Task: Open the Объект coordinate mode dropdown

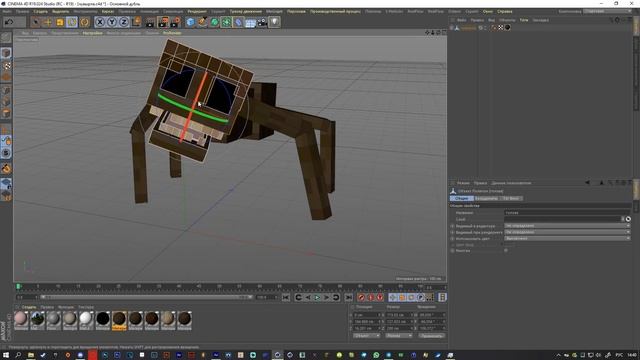Action: tap(367, 336)
